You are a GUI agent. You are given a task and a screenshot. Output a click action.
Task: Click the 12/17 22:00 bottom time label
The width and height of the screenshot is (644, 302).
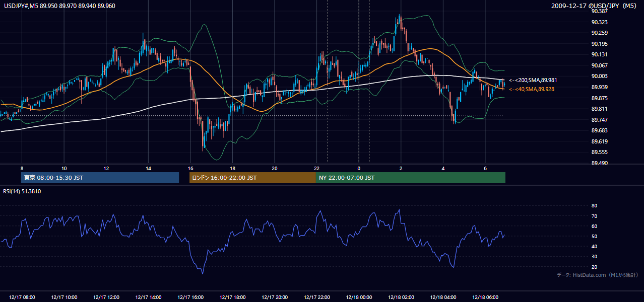[316, 297]
